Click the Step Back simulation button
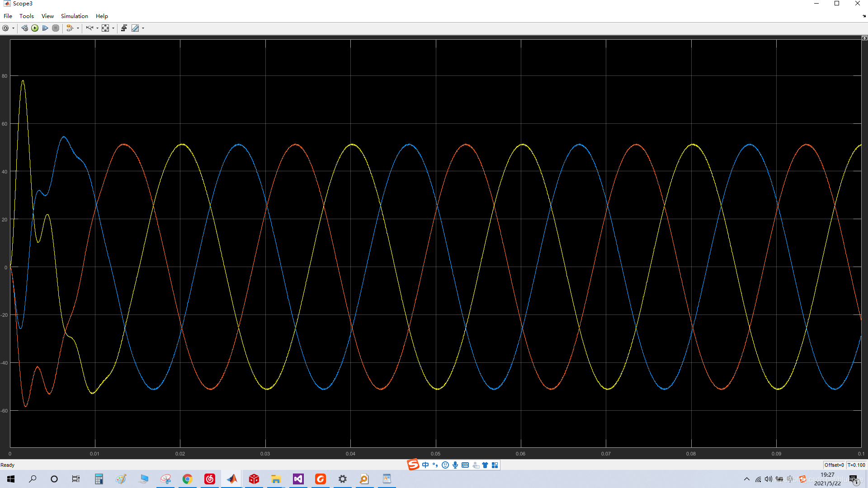 (x=25, y=28)
